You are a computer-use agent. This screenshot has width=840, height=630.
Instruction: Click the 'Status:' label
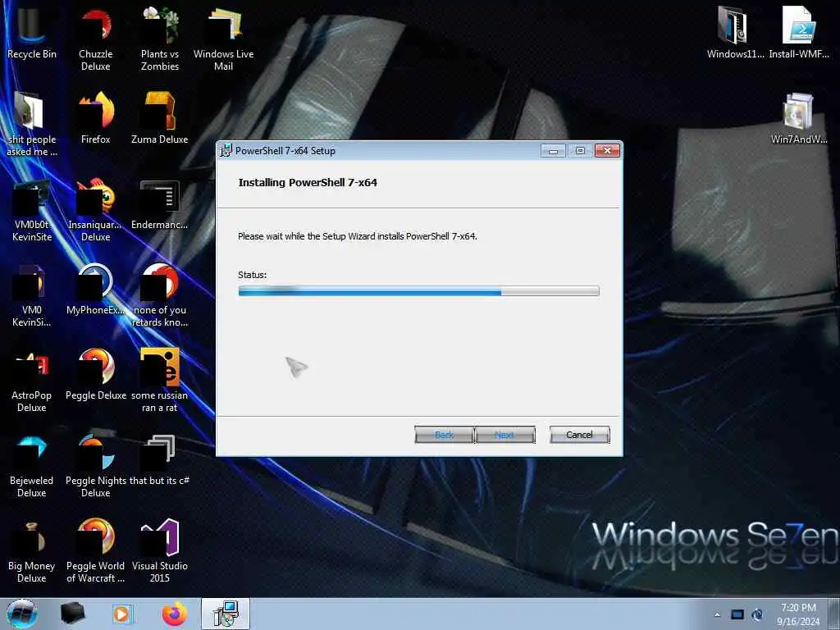point(253,275)
